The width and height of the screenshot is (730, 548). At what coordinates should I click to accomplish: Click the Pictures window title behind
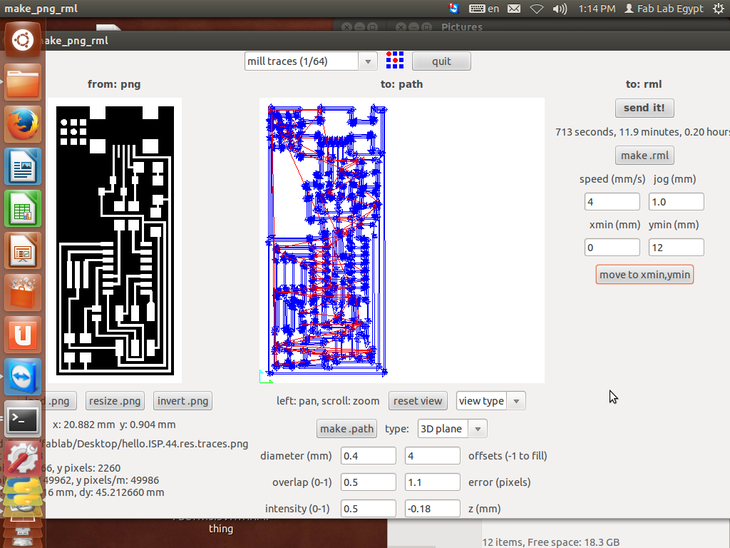461,27
